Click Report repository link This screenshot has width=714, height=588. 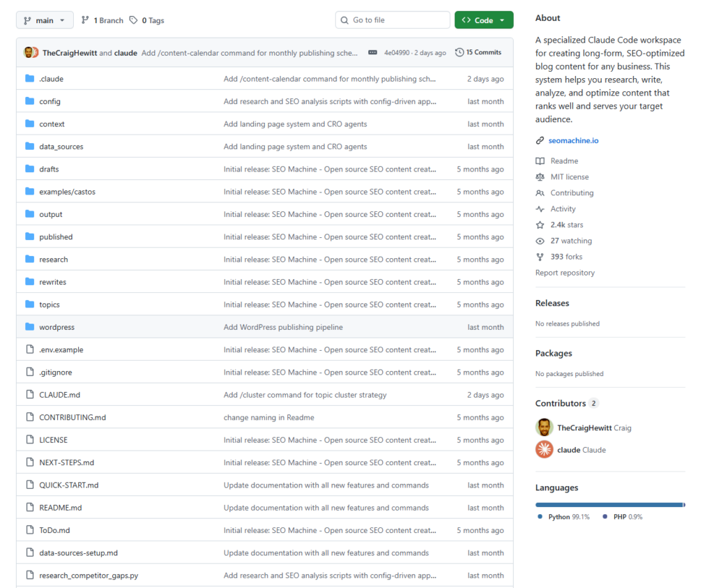click(x=565, y=273)
